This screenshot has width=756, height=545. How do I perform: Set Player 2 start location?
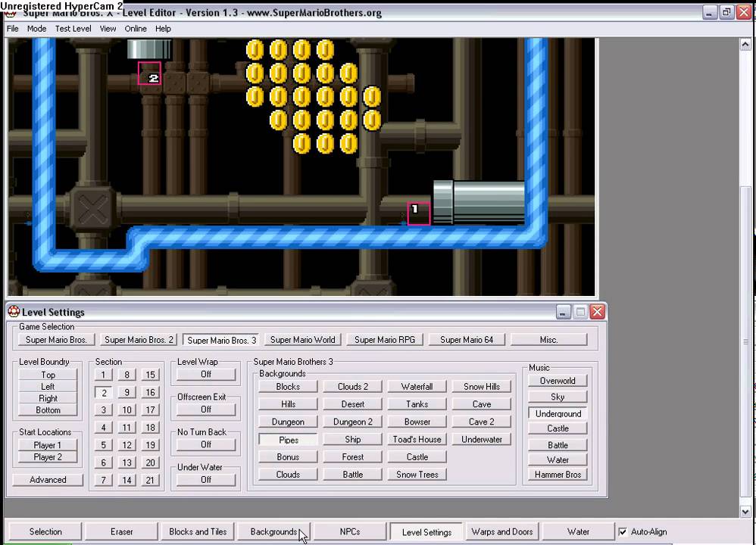pos(48,457)
